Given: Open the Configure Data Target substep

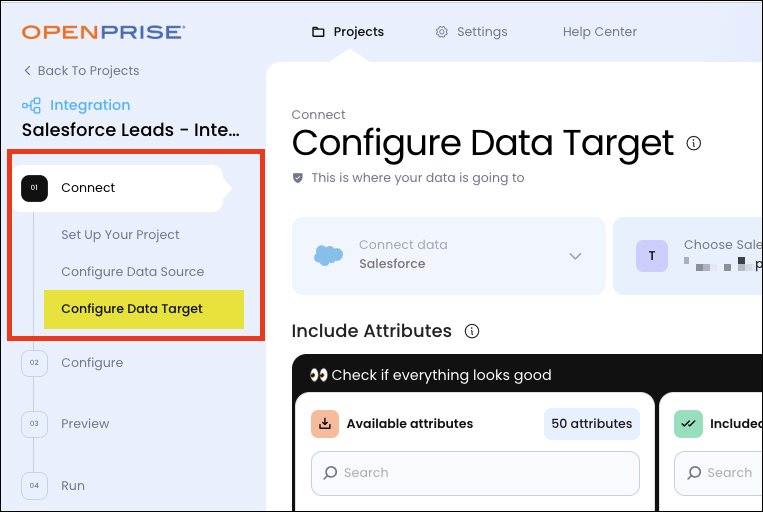Looking at the screenshot, I should [x=144, y=309].
